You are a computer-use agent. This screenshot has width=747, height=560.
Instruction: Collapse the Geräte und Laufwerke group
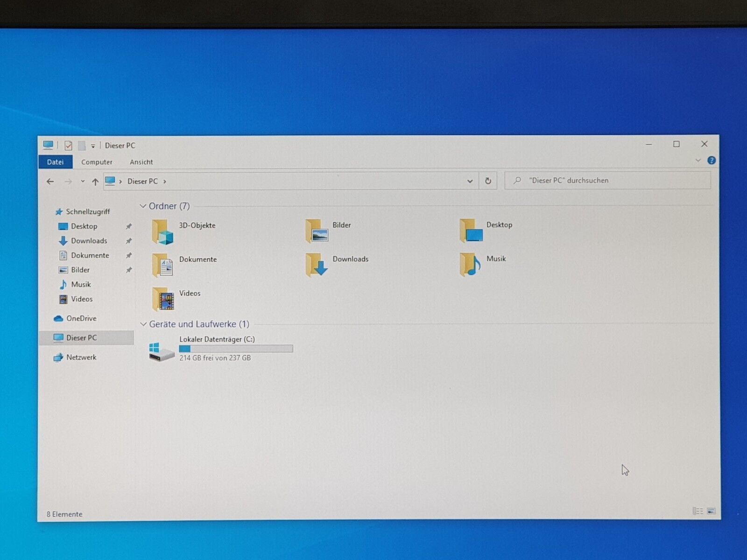click(143, 324)
